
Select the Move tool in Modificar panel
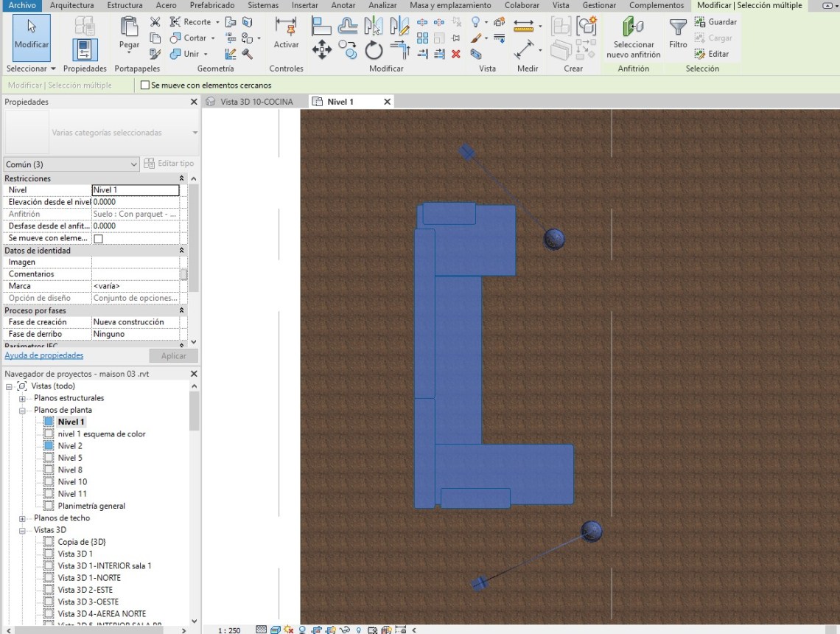click(x=321, y=50)
